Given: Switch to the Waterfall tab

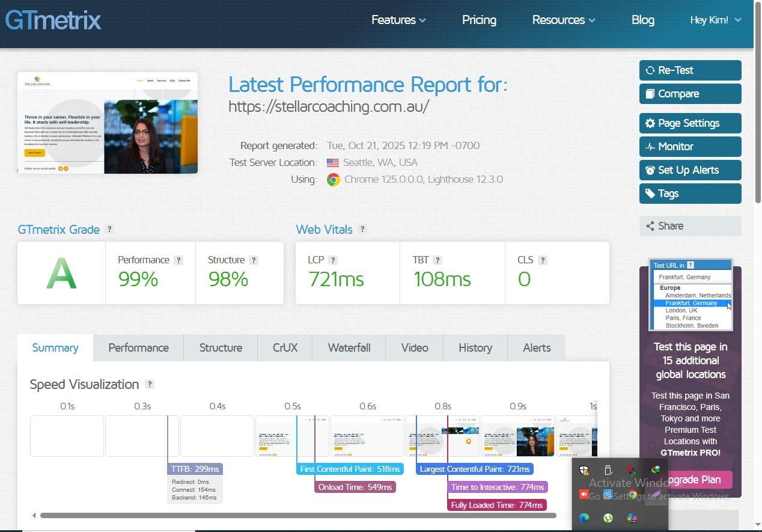Looking at the screenshot, I should click(349, 348).
